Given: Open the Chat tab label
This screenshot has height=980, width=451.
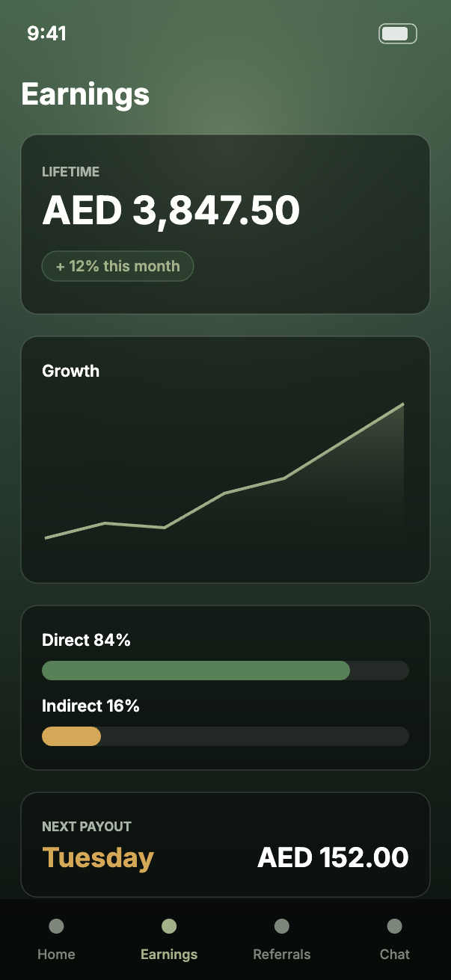Looking at the screenshot, I should tap(395, 954).
